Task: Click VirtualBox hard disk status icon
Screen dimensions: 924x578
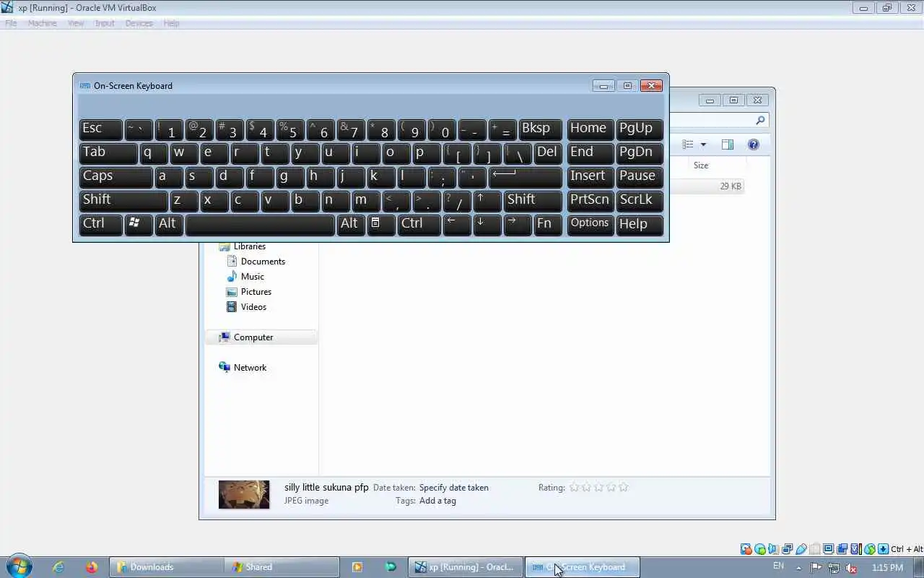Action: tap(746, 549)
